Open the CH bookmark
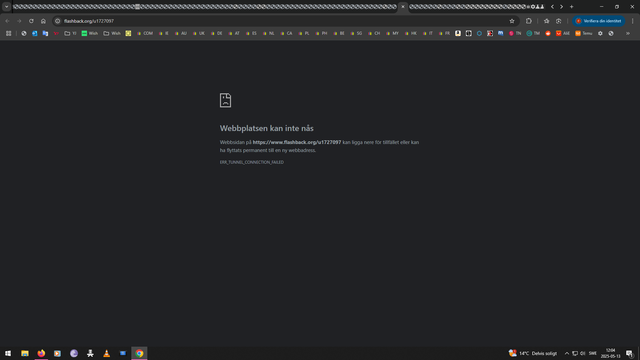Viewport: 640px width, 360px height. pyautogui.click(x=374, y=33)
